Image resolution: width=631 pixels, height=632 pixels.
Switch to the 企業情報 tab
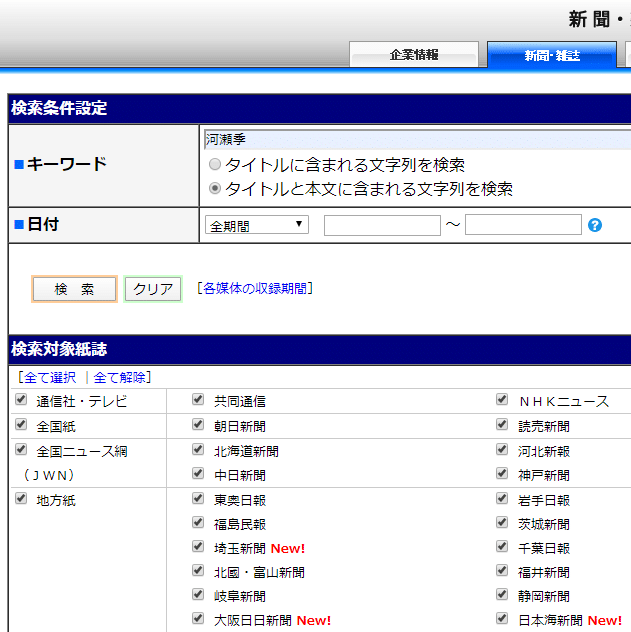(x=414, y=54)
